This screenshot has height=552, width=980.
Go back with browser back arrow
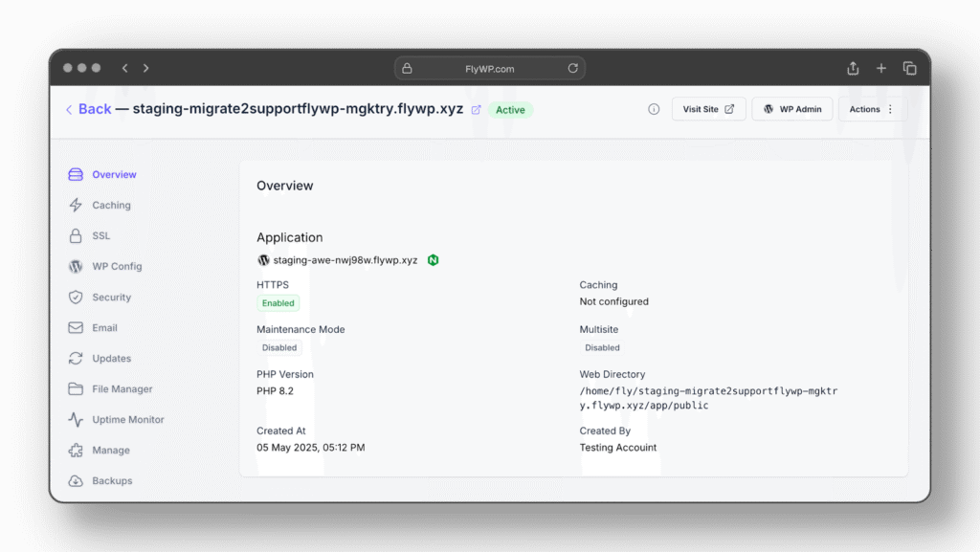[x=124, y=69]
